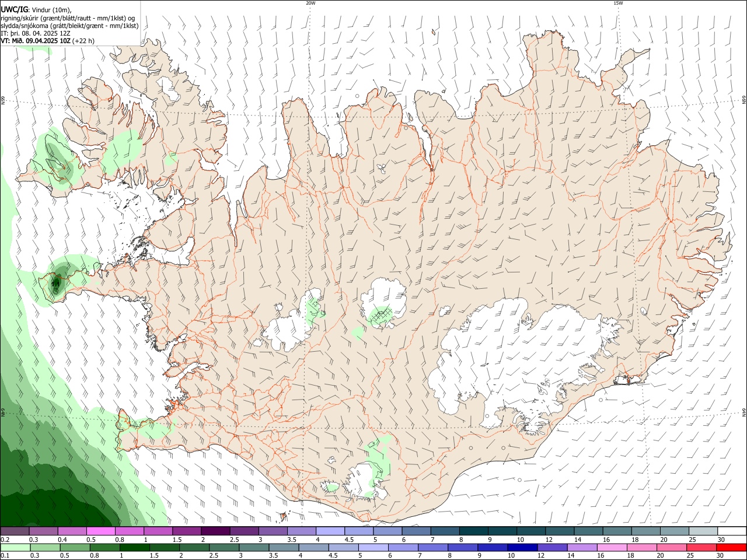
Task: Click the 'IT: þri. 08. 04. 2025 12Z' initialization time
Action: click(x=36, y=33)
